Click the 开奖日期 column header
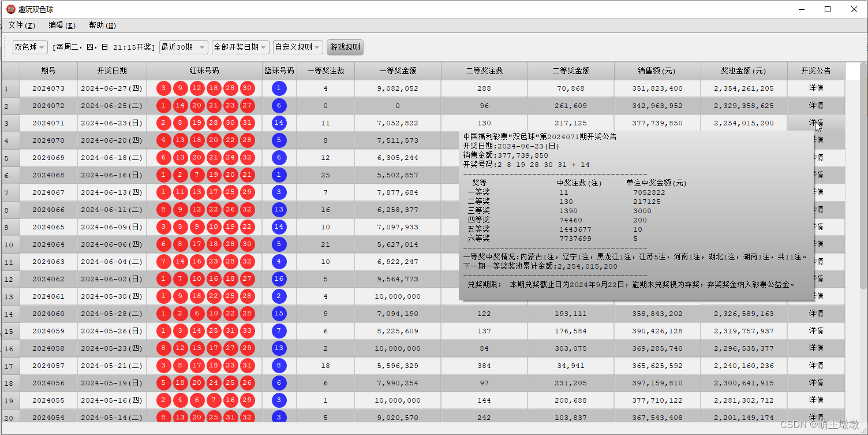 tap(112, 71)
